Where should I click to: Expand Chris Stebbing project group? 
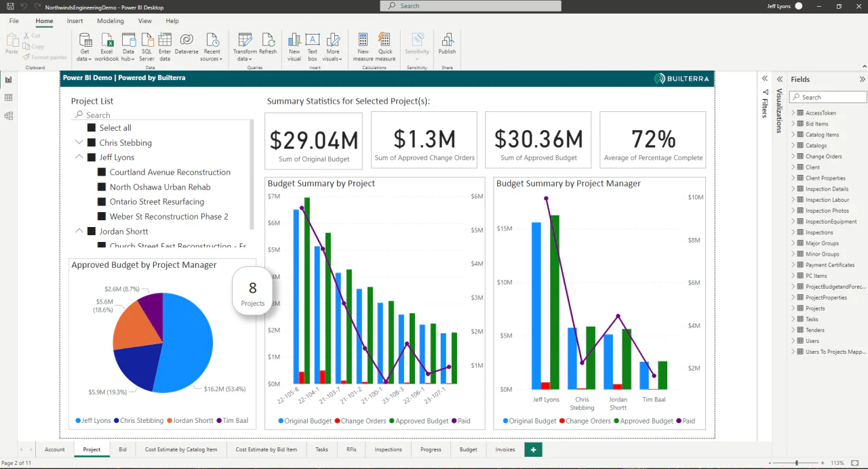pyautogui.click(x=79, y=142)
